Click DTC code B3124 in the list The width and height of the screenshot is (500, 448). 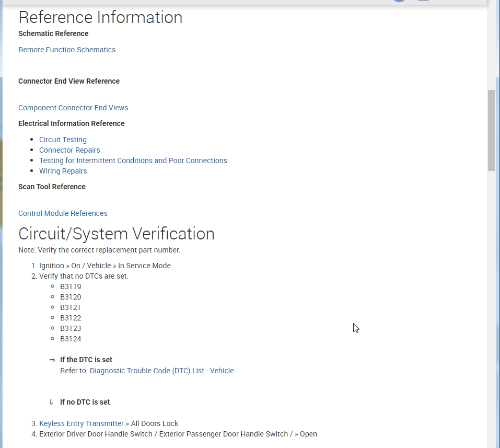[71, 339]
